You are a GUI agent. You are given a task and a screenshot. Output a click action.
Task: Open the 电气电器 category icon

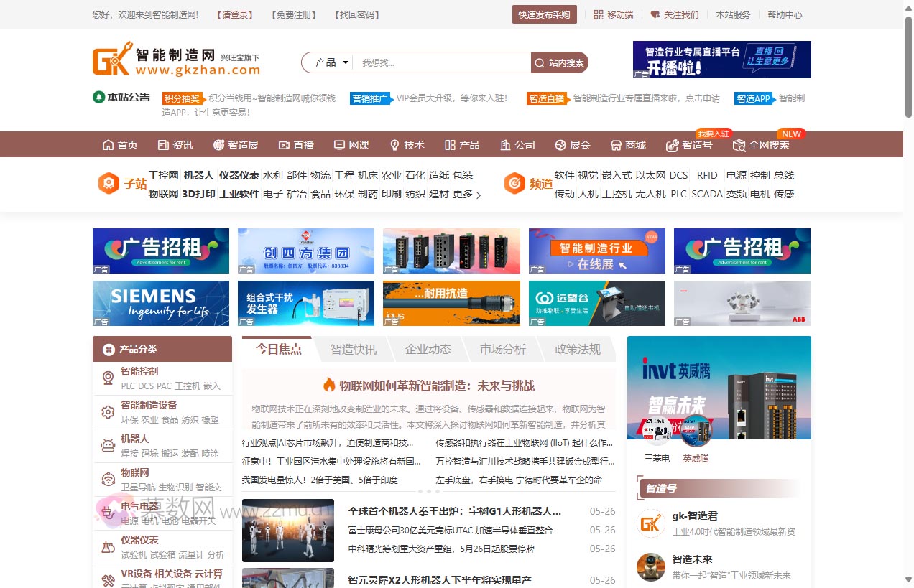106,512
